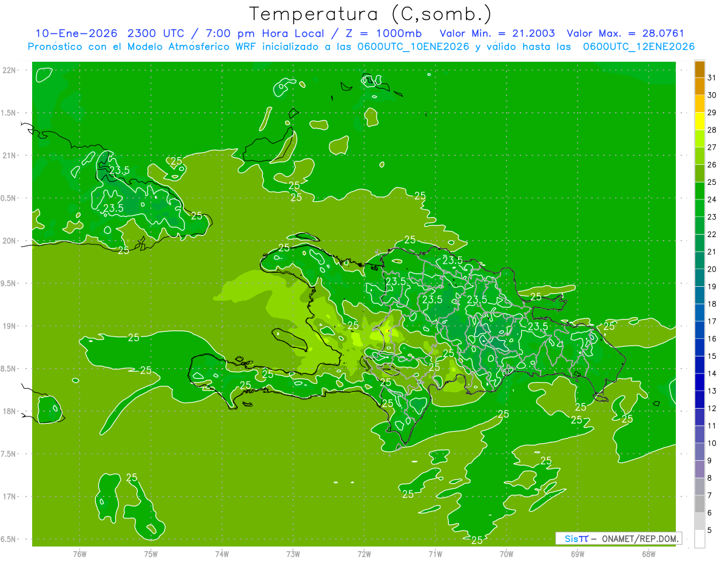This screenshot has width=728, height=562.
Task: Click the "Valor Min. = 21.2003" value
Action: point(497,33)
